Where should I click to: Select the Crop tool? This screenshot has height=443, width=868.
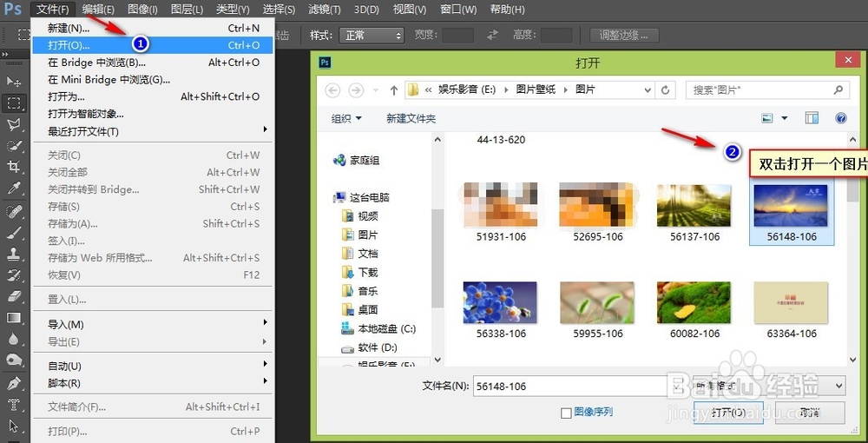[x=13, y=167]
